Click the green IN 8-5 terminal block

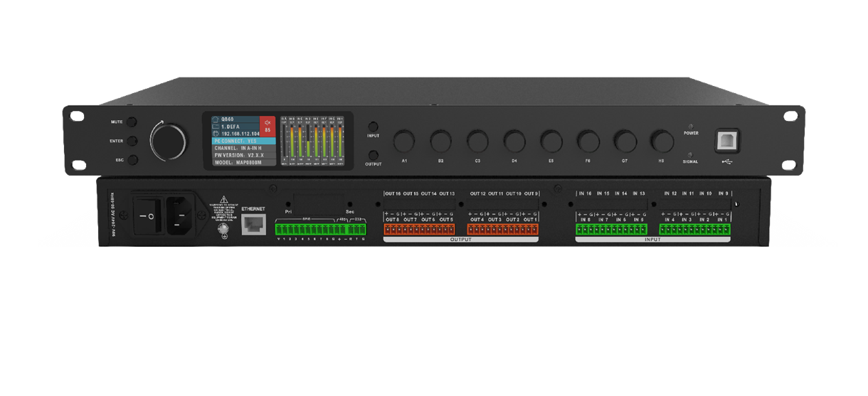(611, 230)
